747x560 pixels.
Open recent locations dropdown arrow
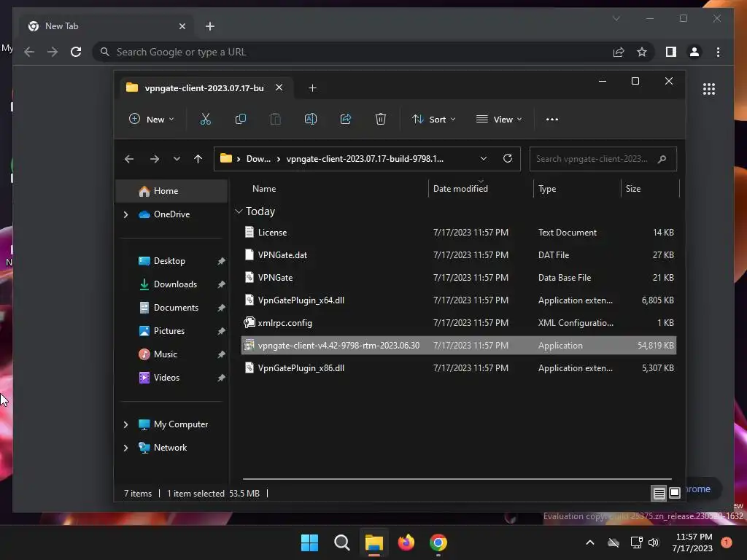click(177, 159)
